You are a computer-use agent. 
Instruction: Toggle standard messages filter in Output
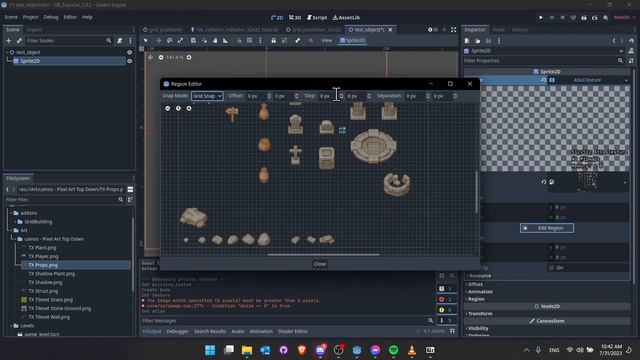pos(446,289)
